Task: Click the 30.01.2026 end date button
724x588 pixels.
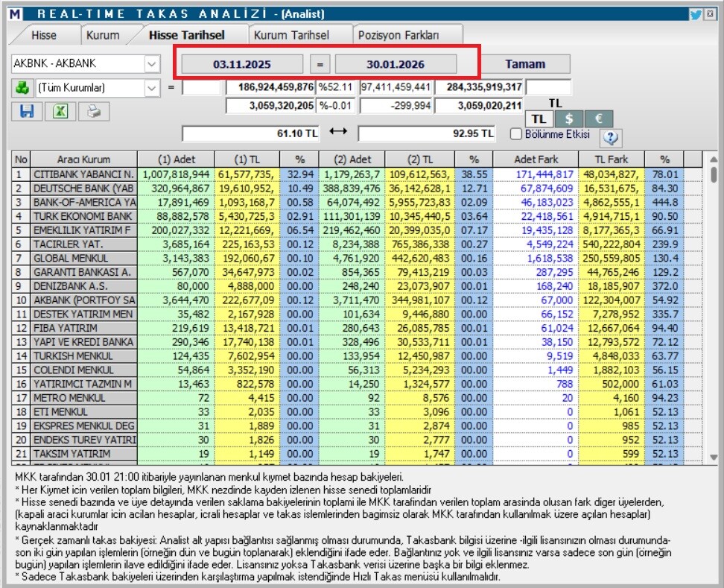Action: coord(396,64)
